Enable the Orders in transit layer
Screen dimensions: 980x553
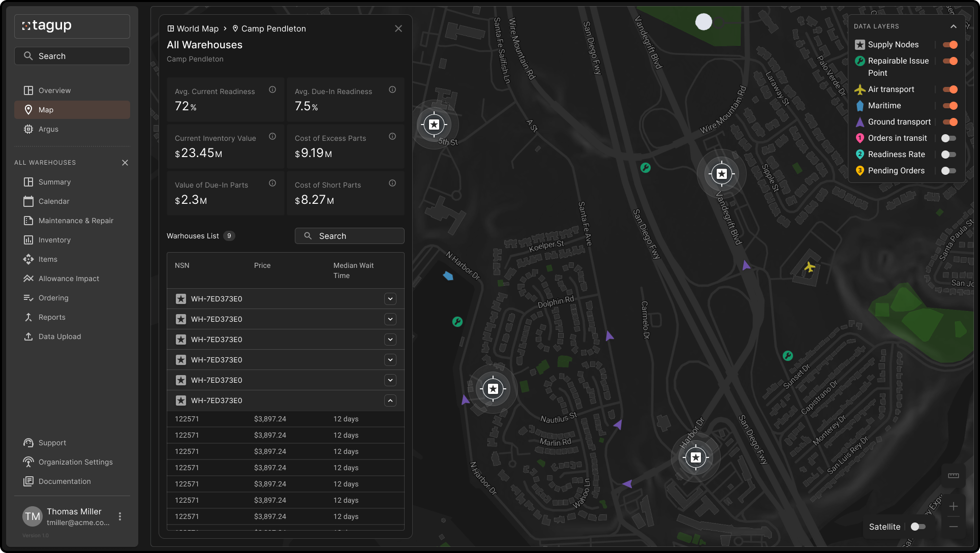pos(948,138)
